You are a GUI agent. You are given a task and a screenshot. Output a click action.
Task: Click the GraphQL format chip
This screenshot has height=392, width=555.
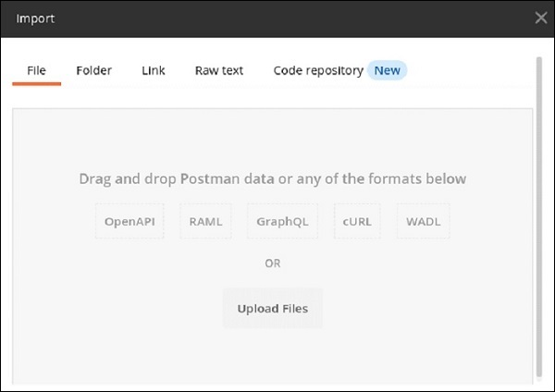(x=283, y=222)
